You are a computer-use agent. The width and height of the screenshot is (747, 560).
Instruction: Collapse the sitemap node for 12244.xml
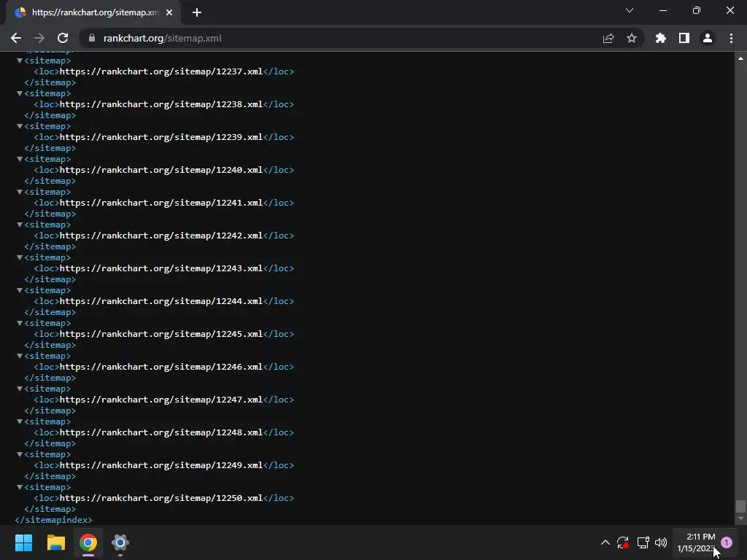pos(20,290)
